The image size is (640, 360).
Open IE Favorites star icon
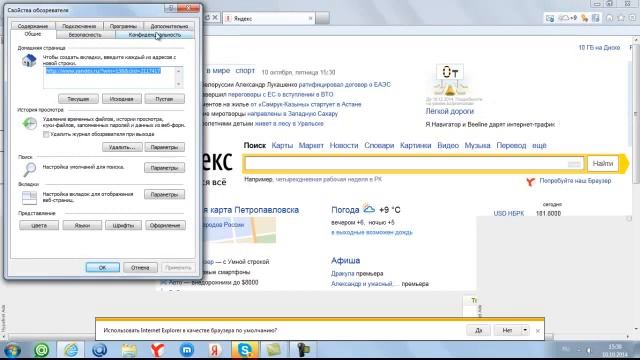tap(621, 18)
